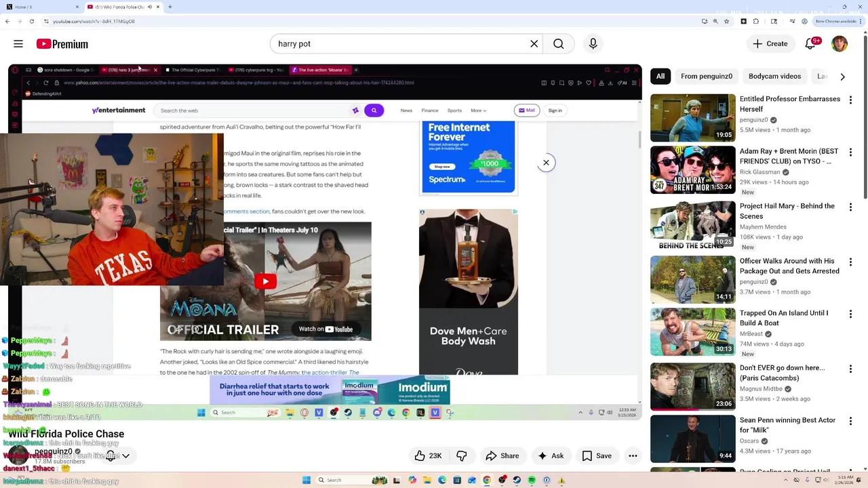Go to YouTube Premium home logo
Viewport: 868px width, 488px height.
click(62, 44)
